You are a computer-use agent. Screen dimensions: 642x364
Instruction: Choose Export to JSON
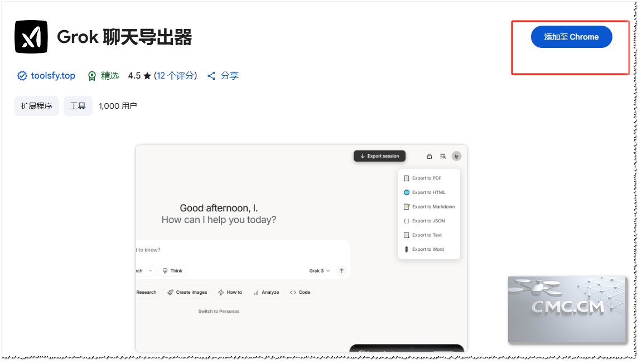(x=429, y=221)
